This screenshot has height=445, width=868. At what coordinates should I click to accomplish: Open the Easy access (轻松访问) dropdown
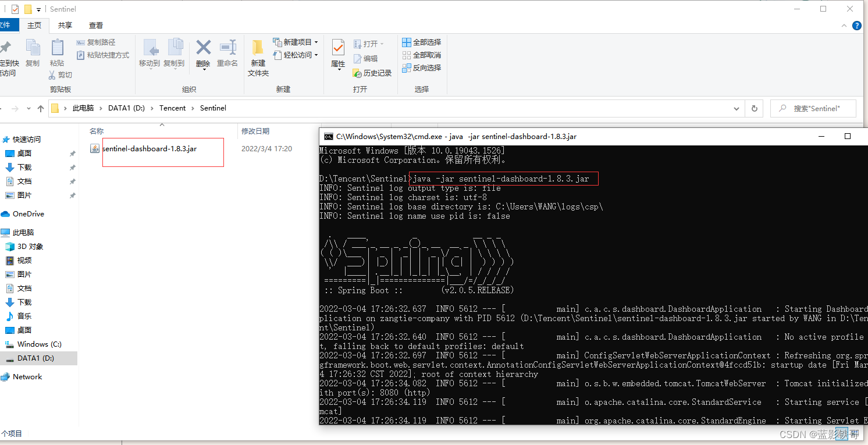[x=296, y=55]
